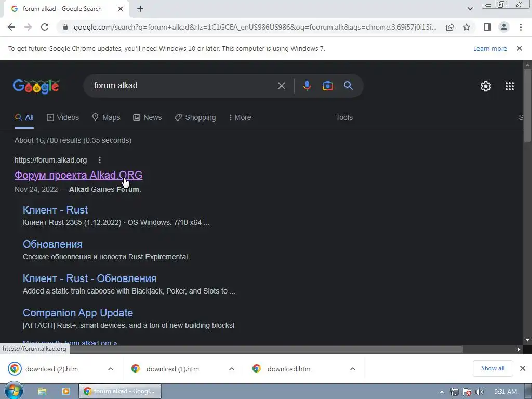Close the downloads bar
Image resolution: width=532 pixels, height=399 pixels.
[x=523, y=368]
